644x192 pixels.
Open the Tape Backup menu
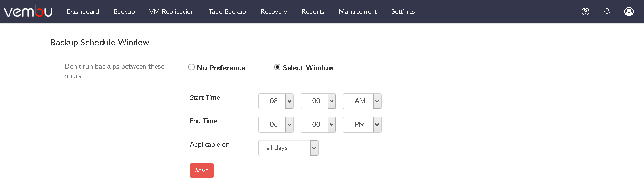tap(228, 11)
